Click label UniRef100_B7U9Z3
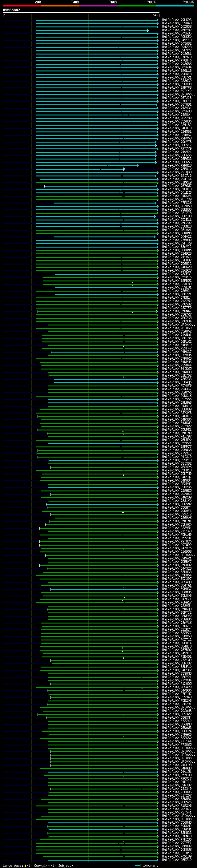The height and width of the screenshot is (868, 197). 177,57
